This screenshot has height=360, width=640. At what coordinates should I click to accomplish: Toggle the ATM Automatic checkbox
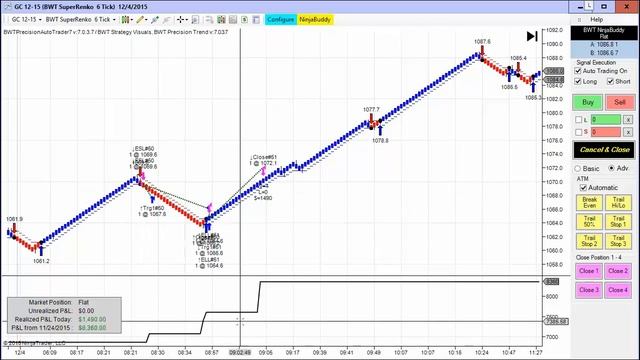[583, 188]
